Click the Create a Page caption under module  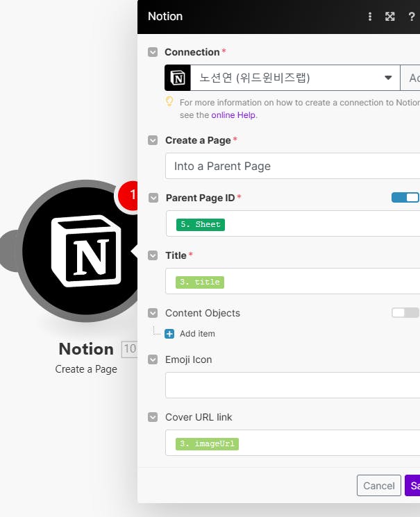coord(86,369)
